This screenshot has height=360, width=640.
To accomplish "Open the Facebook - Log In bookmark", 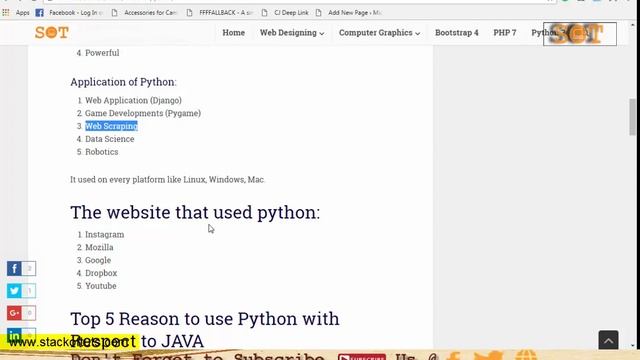I will coord(69,13).
